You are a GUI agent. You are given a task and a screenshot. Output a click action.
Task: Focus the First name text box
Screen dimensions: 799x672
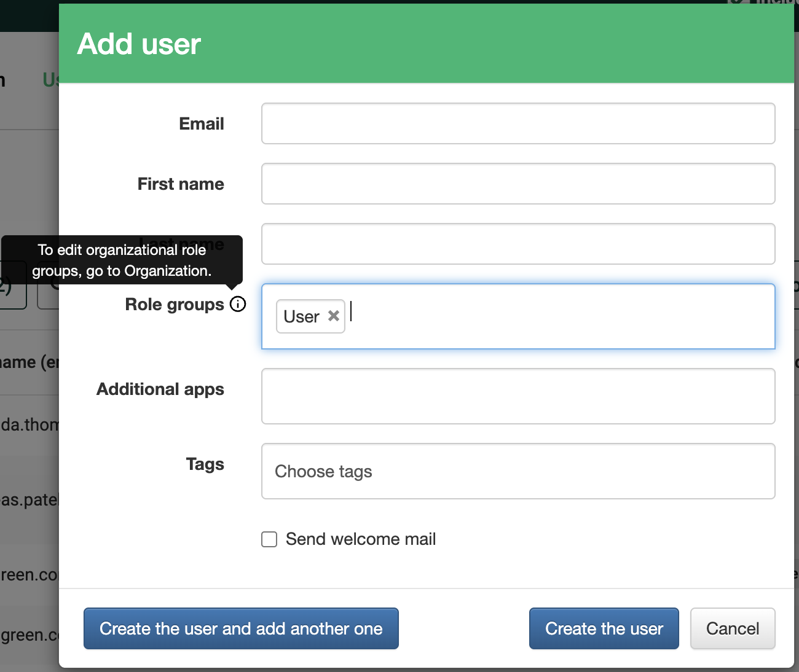[518, 184]
